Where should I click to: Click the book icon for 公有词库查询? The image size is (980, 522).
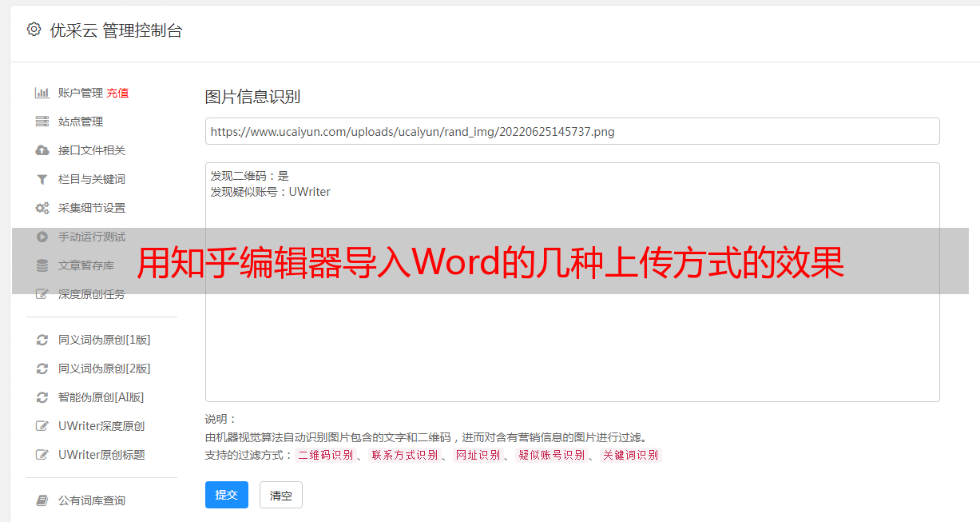click(x=42, y=500)
